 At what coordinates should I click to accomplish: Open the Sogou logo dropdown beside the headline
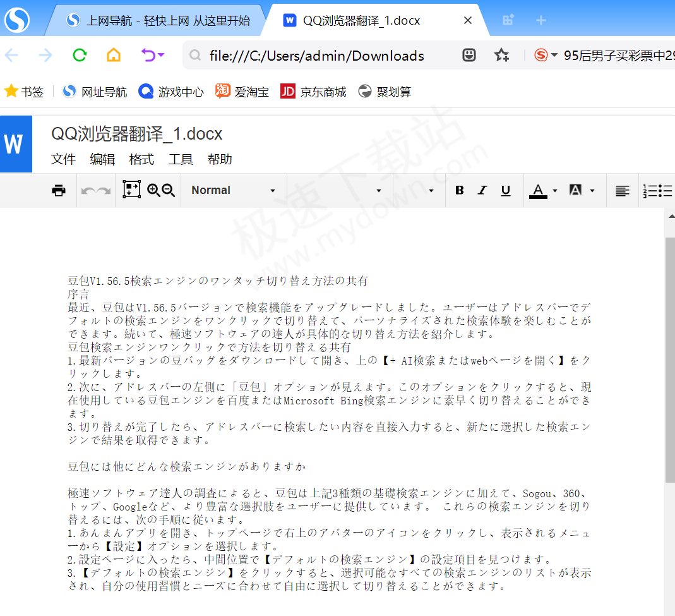point(547,56)
